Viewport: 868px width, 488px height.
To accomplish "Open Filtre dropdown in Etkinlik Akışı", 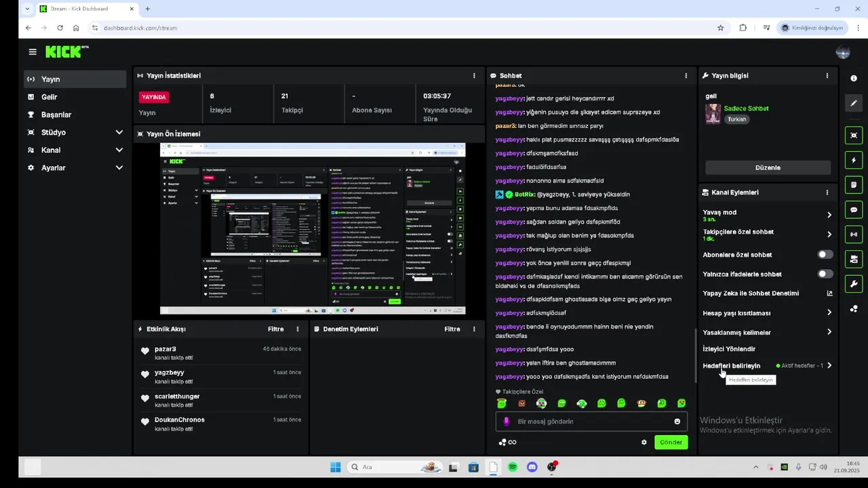I will click(275, 329).
